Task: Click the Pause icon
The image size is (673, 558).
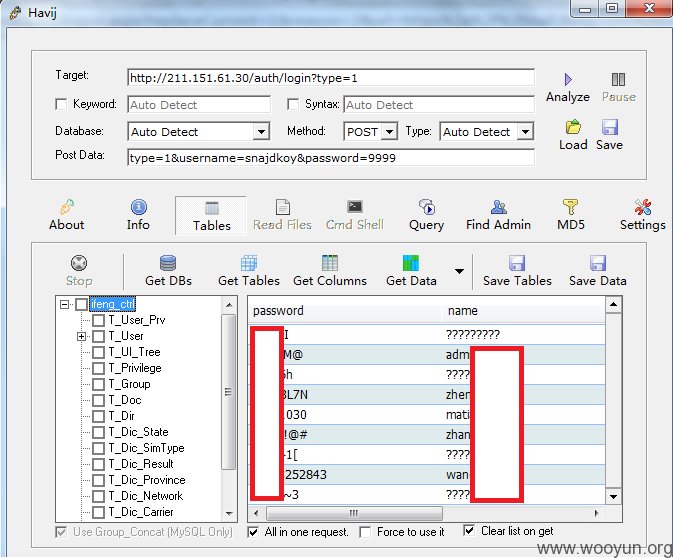Action: (x=618, y=79)
